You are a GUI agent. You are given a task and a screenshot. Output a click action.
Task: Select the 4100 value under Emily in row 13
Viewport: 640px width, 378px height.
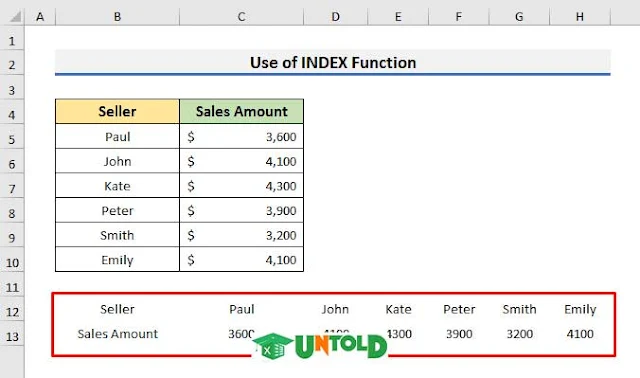580,334
